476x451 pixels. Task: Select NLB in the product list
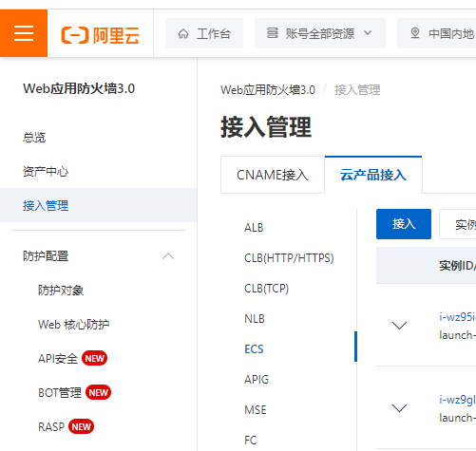click(x=255, y=319)
